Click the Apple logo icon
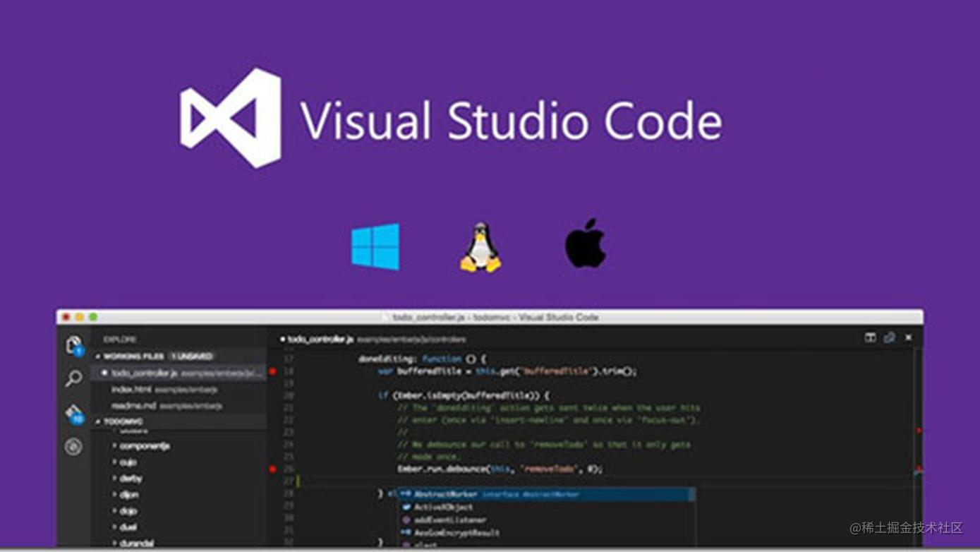 tap(586, 243)
